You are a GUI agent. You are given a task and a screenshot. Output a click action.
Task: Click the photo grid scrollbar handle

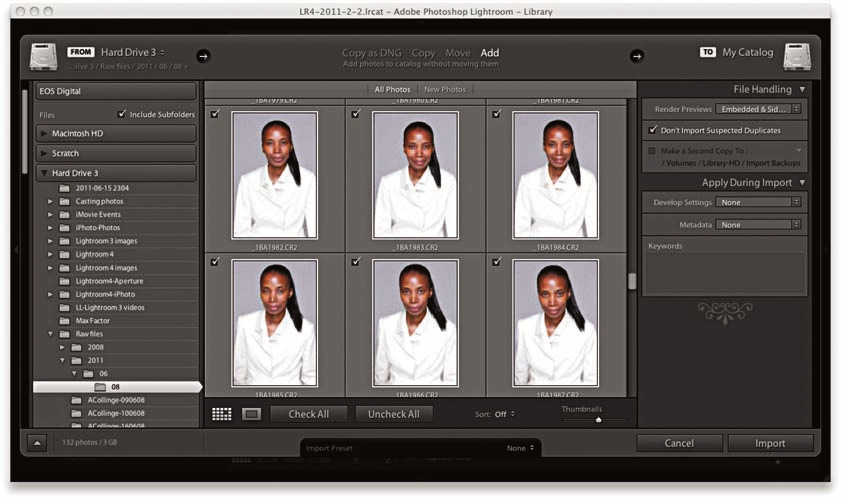pos(632,281)
